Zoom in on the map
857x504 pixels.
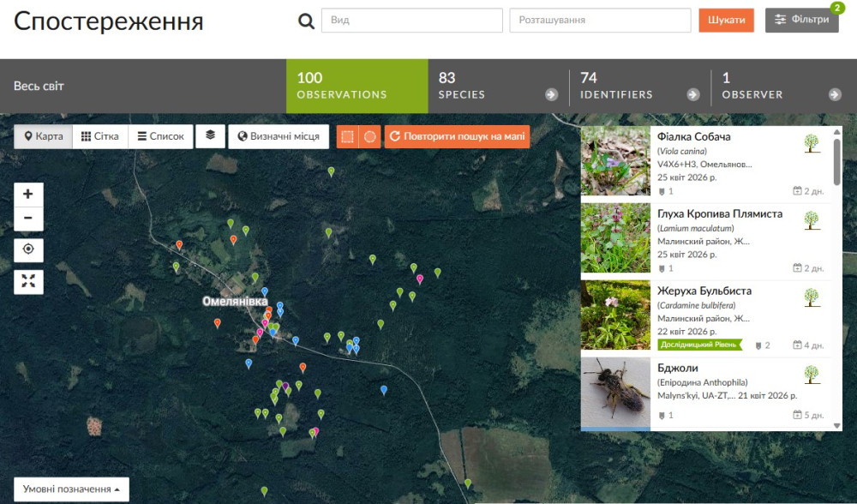click(x=28, y=194)
